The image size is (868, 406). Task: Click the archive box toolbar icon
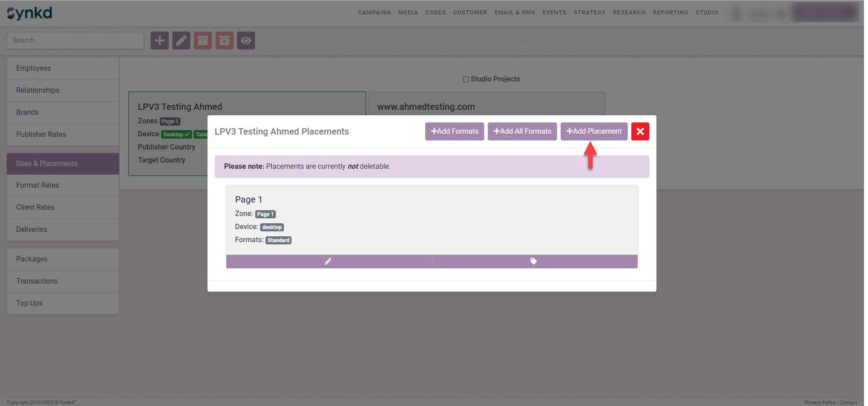202,41
